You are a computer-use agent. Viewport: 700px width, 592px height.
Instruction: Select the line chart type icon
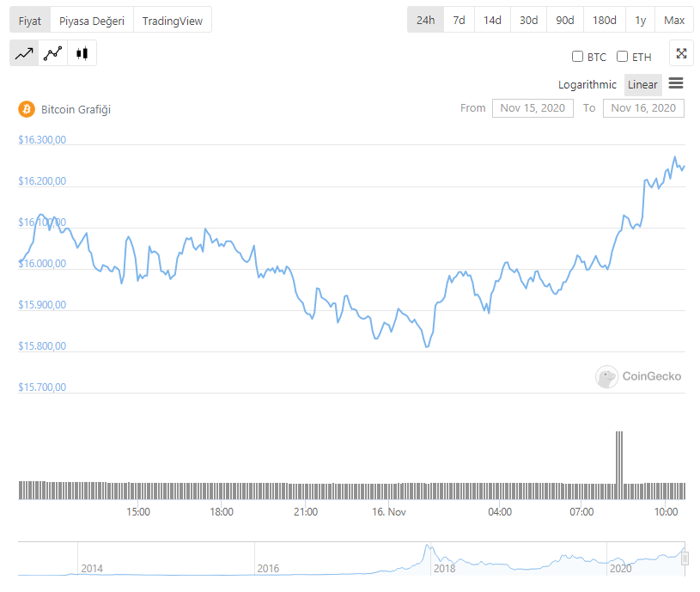coord(24,53)
